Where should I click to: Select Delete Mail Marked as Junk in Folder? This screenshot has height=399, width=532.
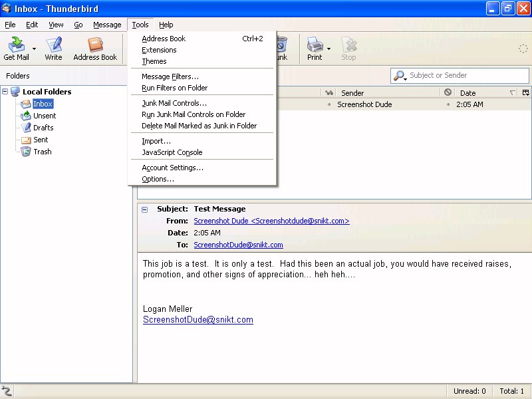tap(202, 126)
